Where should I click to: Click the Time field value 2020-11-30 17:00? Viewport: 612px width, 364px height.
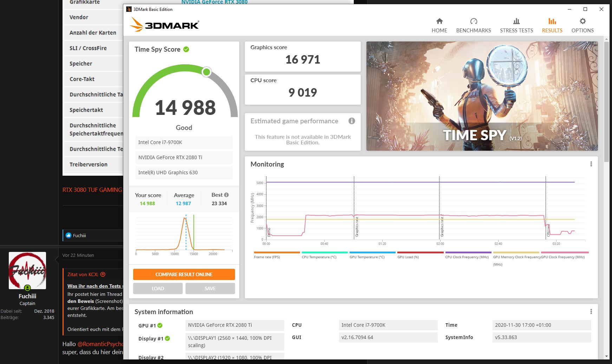pos(542,325)
